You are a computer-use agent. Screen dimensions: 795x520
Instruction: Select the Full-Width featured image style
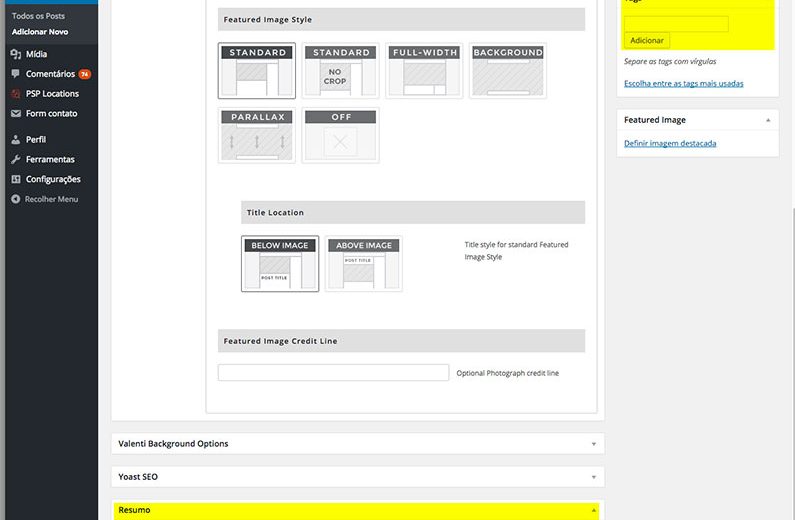point(425,70)
